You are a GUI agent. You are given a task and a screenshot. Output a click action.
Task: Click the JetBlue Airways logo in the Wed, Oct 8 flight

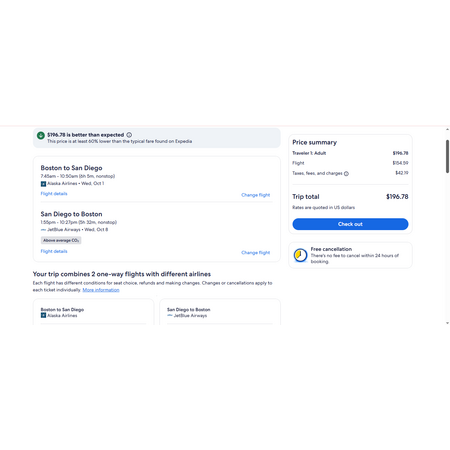tap(43, 230)
